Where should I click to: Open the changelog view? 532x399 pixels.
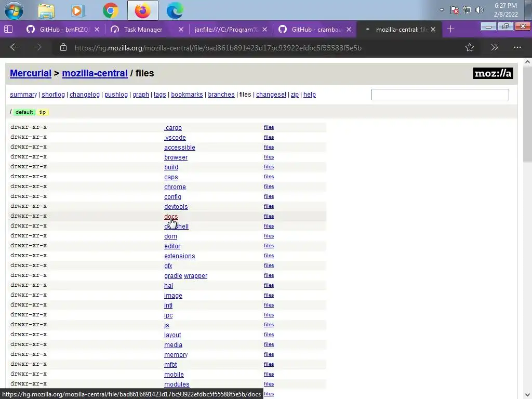click(x=85, y=95)
